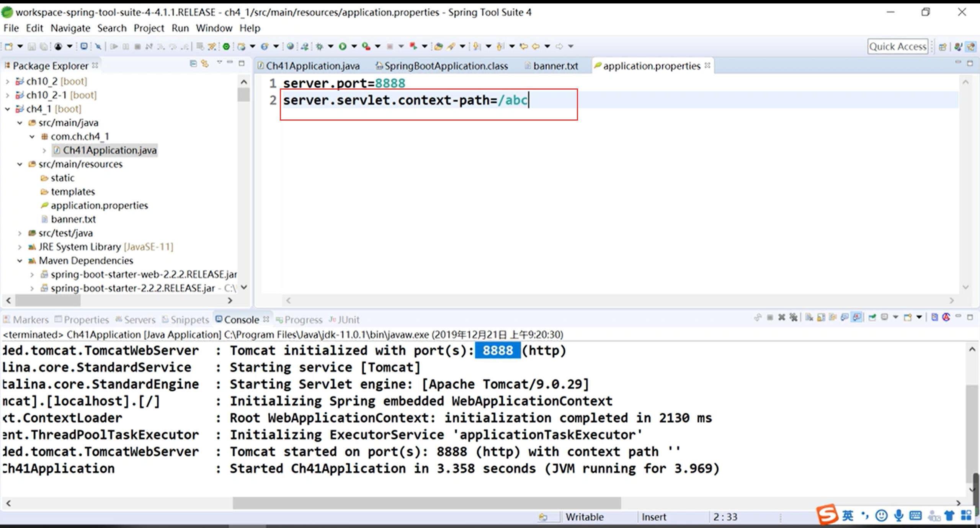Open the Project menu

click(149, 28)
